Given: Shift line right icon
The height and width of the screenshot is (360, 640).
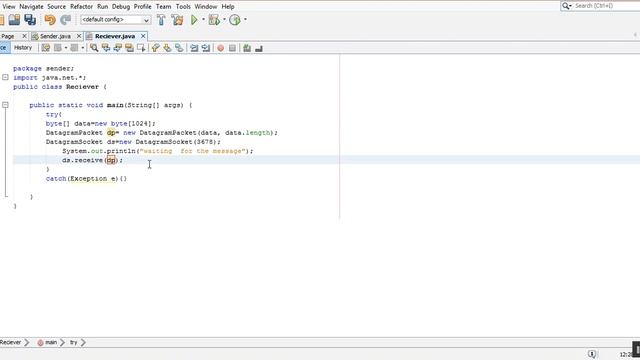Looking at the screenshot, I should (206, 48).
